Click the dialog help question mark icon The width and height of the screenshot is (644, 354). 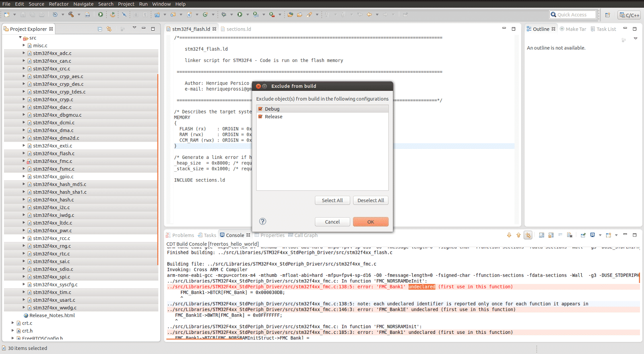pyautogui.click(x=262, y=221)
